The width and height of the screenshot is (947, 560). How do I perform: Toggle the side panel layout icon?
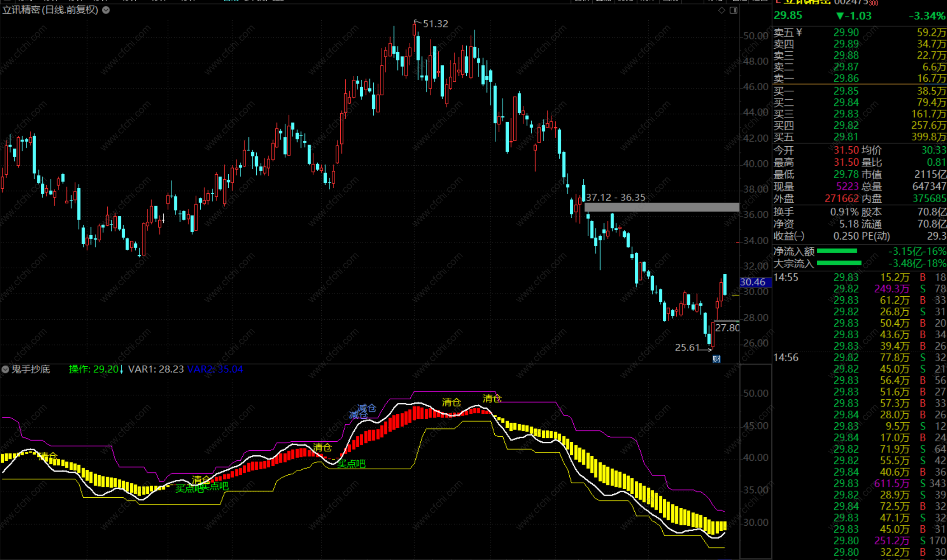733,10
